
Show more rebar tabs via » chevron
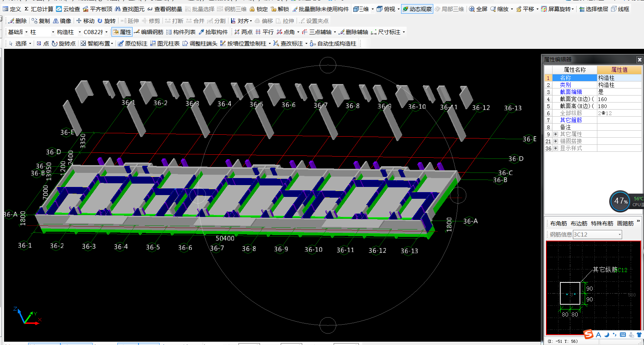click(638, 221)
